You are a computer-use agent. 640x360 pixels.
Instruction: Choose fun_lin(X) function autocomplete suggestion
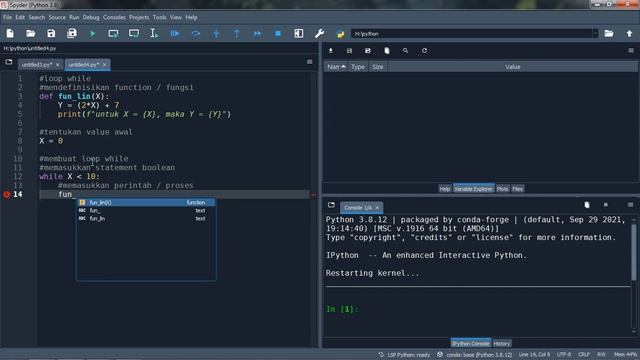146,202
